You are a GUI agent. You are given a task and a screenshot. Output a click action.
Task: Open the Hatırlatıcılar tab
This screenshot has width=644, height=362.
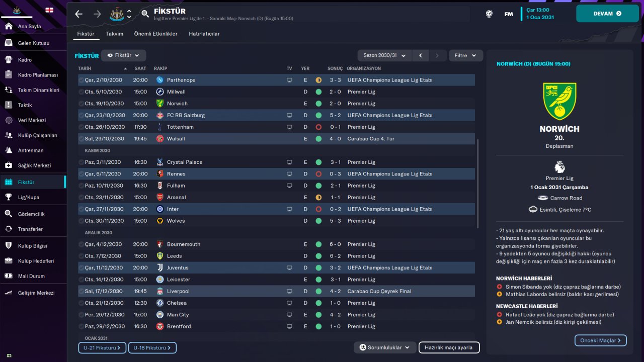(x=204, y=34)
